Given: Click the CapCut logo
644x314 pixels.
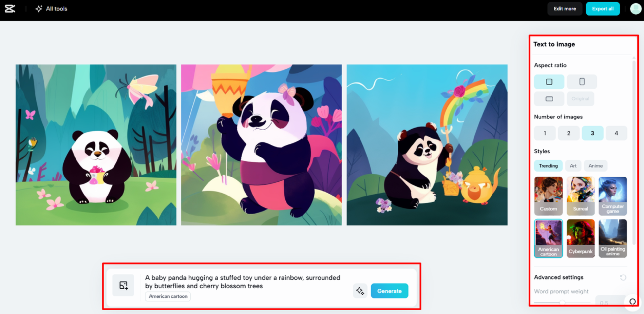Looking at the screenshot, I should (x=10, y=8).
